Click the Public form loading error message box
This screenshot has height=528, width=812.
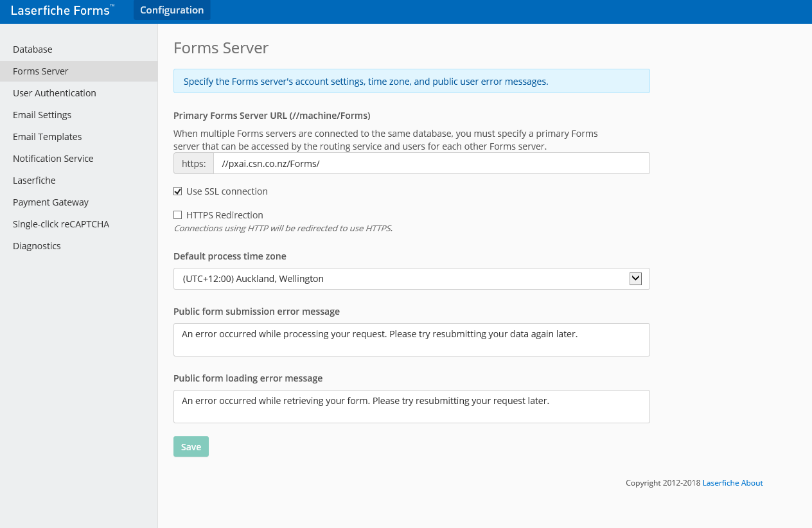click(x=411, y=407)
